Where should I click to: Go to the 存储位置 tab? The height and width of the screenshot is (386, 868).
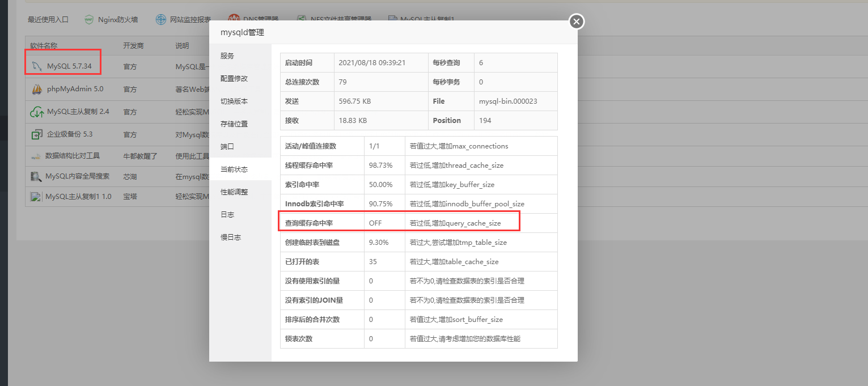[234, 124]
